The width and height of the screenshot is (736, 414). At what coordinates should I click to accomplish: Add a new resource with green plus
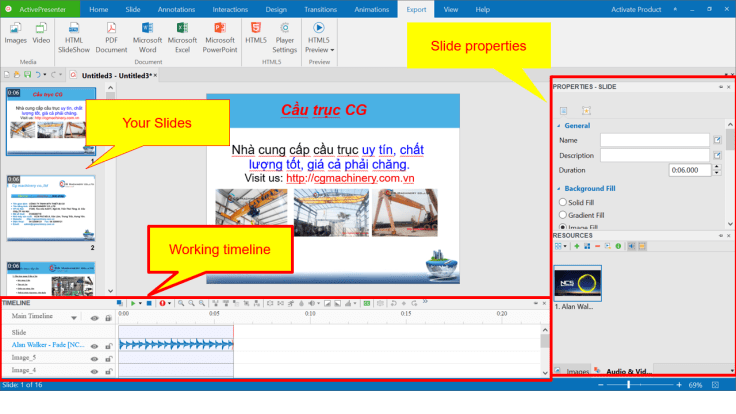coord(577,246)
